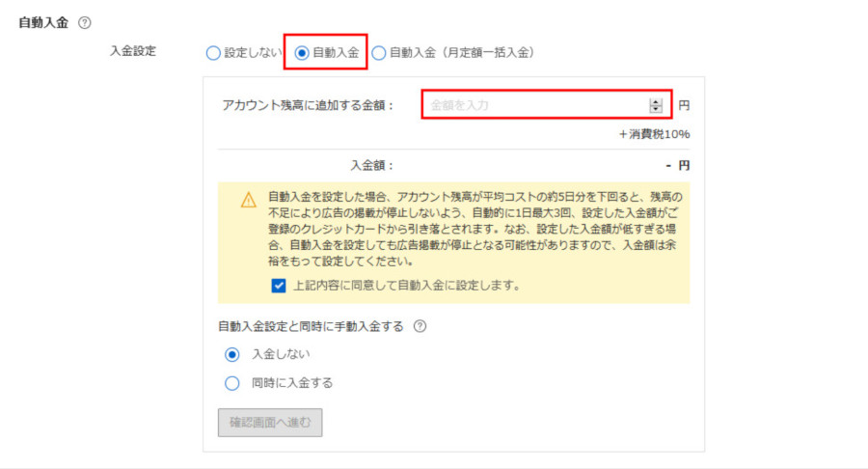Click the 金額を入力 amount field
Screen dimensions: 868x469
click(547, 104)
